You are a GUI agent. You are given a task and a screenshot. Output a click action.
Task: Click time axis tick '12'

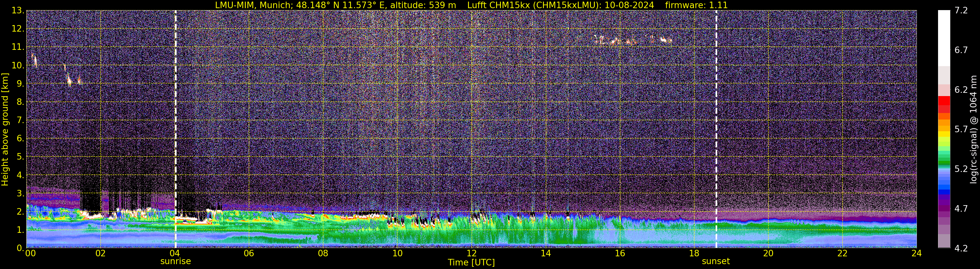pos(471,253)
